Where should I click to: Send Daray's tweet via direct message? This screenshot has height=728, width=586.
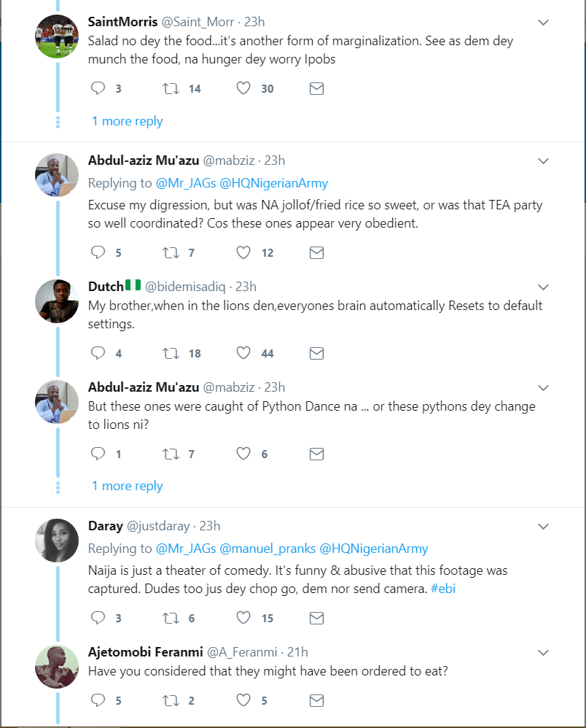(x=316, y=618)
